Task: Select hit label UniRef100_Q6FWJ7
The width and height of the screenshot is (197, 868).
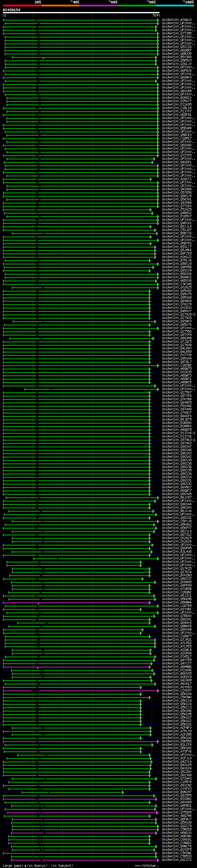Action: 177,819
